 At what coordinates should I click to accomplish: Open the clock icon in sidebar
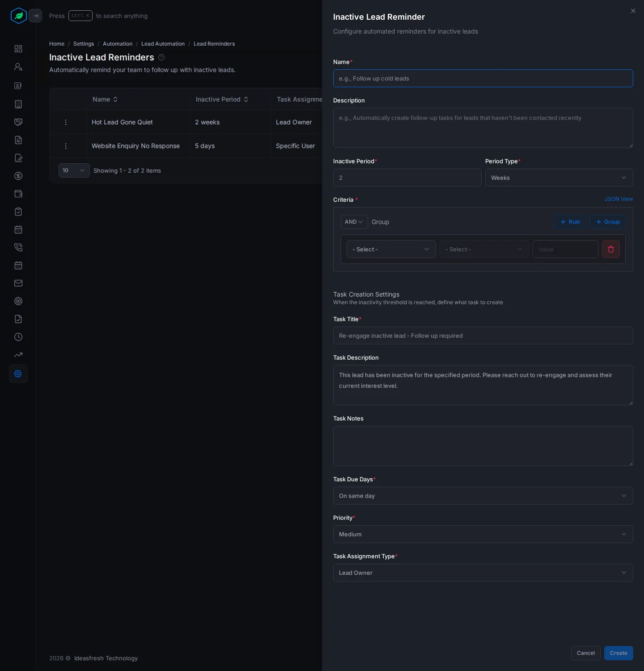(18, 337)
